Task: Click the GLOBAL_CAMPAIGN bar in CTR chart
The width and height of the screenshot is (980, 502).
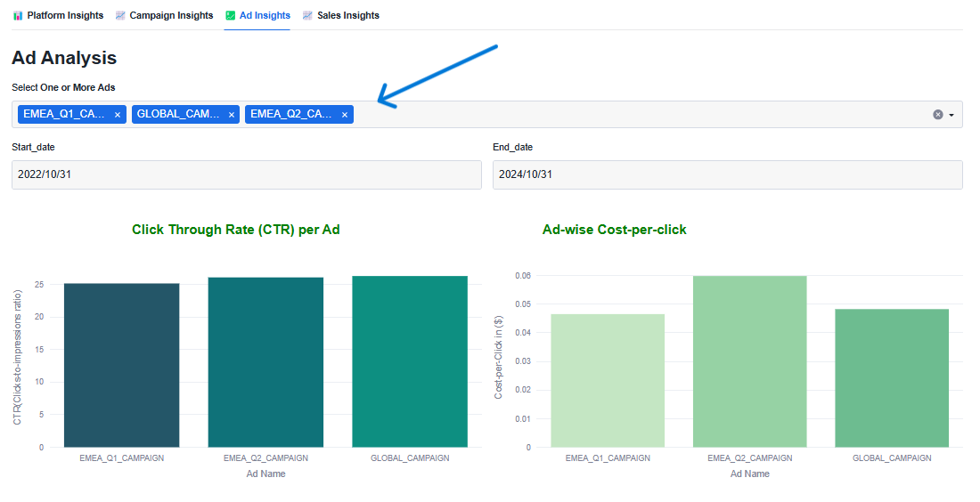Action: tap(410, 360)
